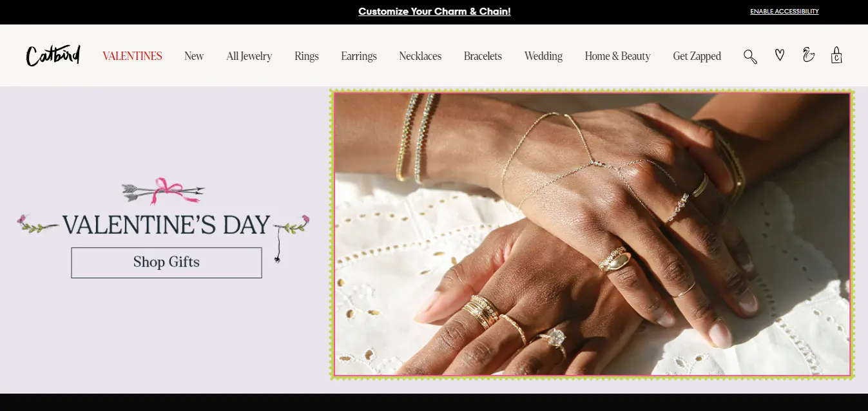The height and width of the screenshot is (411, 868).
Task: Follow Customize Your Charm & Chain link
Action: pyautogui.click(x=434, y=12)
